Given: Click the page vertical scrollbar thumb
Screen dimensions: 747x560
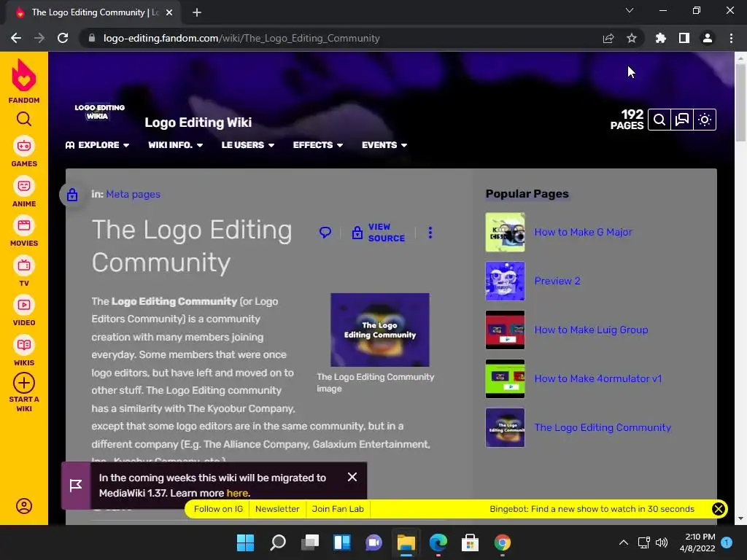Looking at the screenshot, I should (x=740, y=102).
